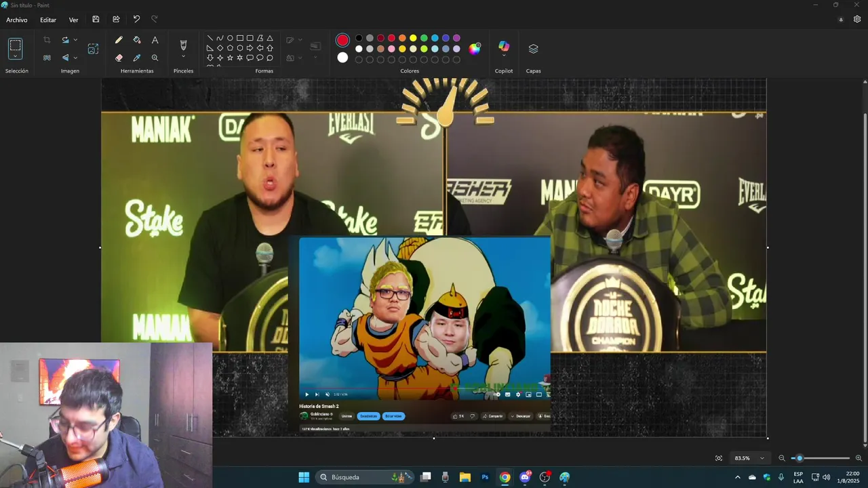This screenshot has height=488, width=868.
Task: Select the Eraser tool
Action: coord(119,58)
